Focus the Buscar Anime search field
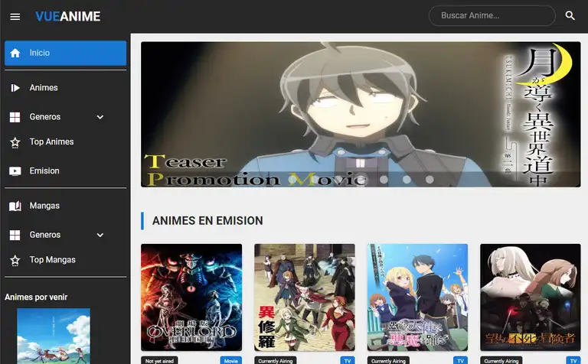 coord(492,16)
